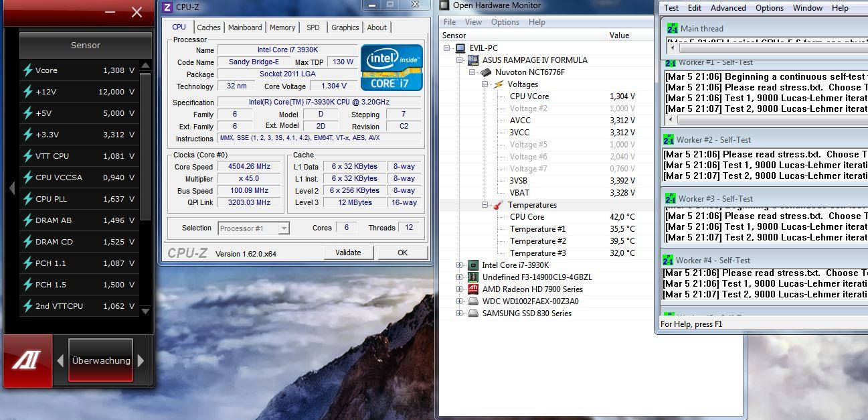
Task: Collapse the Voltages tree node
Action: click(485, 84)
